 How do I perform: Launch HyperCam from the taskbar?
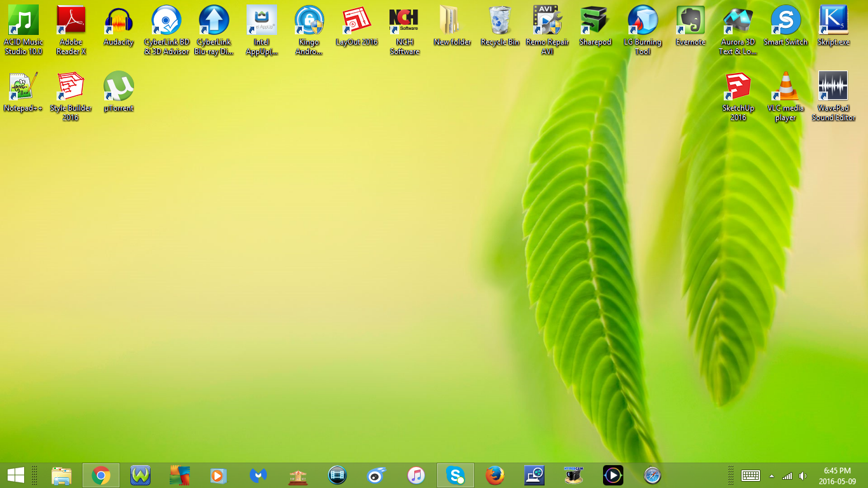574,475
